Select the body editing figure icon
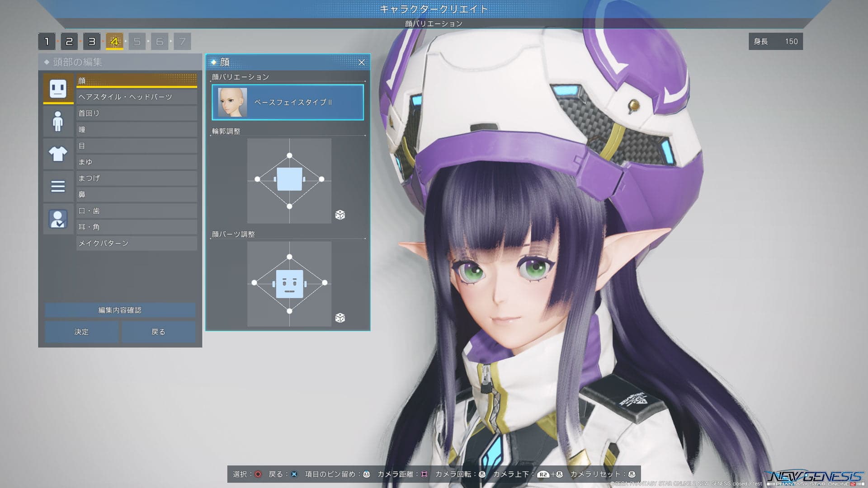Image resolution: width=868 pixels, height=488 pixels. click(58, 121)
